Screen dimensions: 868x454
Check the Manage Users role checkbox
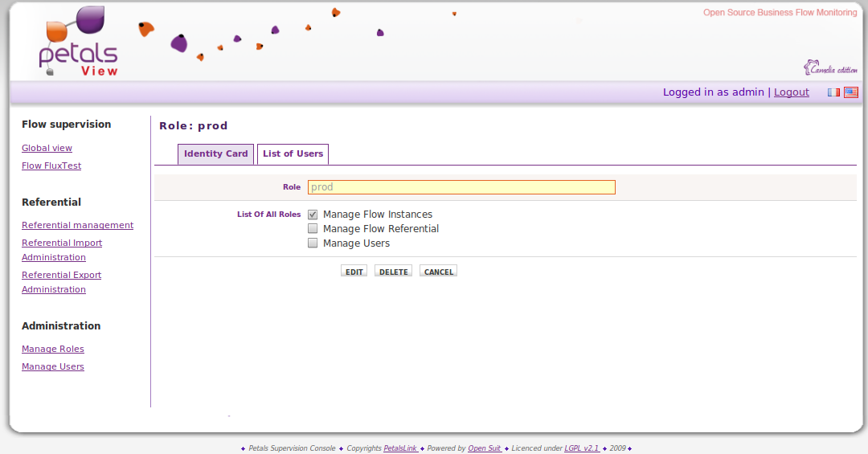(x=313, y=243)
